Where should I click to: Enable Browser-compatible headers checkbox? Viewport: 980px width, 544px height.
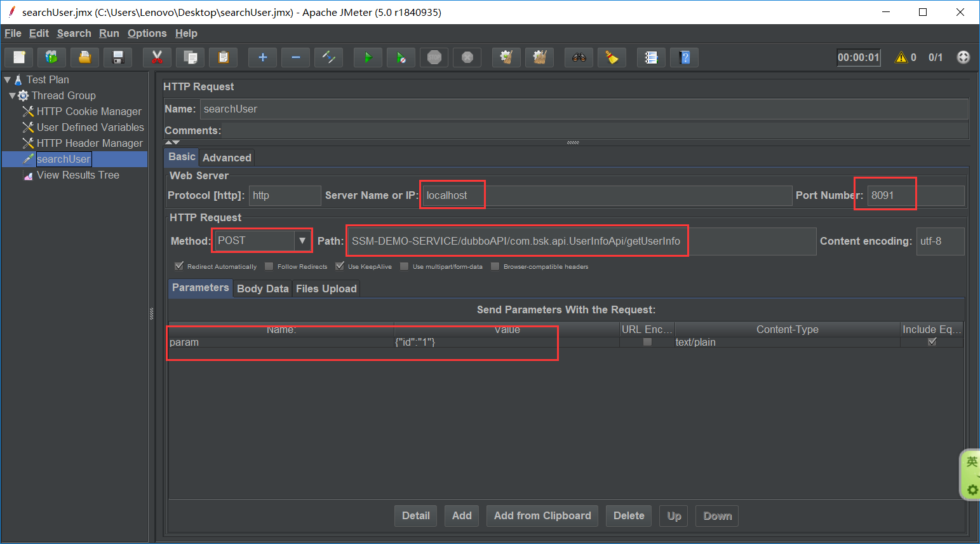pyautogui.click(x=495, y=266)
